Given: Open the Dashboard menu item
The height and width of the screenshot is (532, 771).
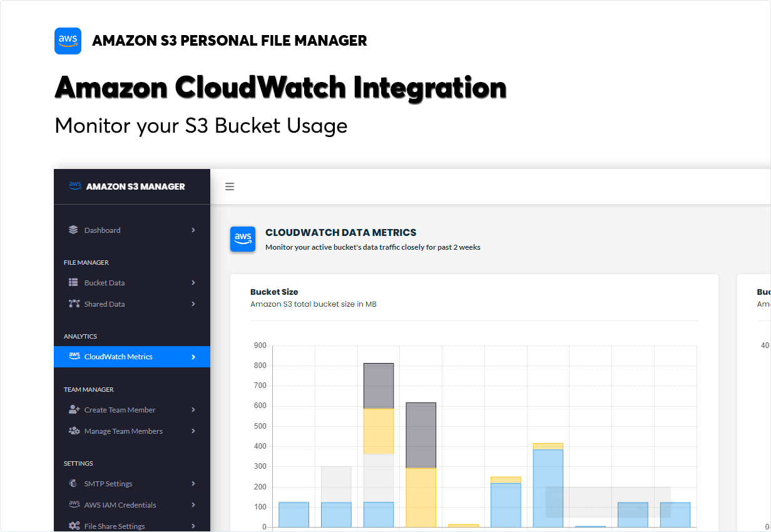Looking at the screenshot, I should tap(132, 230).
